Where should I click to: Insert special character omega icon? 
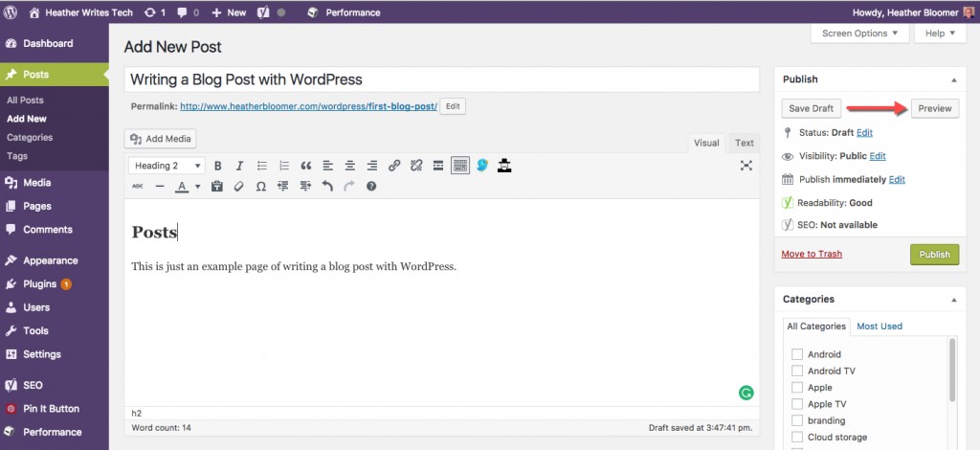261,187
